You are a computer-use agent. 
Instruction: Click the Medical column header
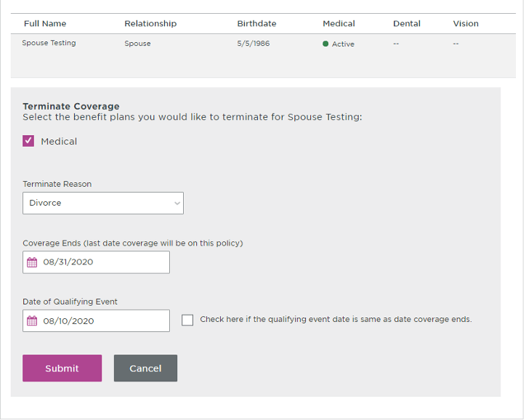point(339,23)
